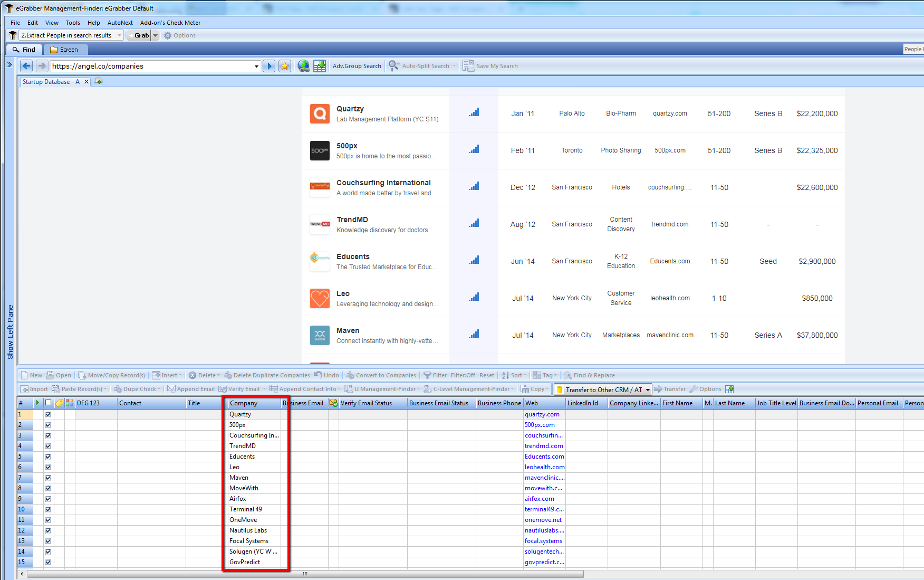Click the globe web search icon
This screenshot has height=580, width=924.
tap(303, 66)
